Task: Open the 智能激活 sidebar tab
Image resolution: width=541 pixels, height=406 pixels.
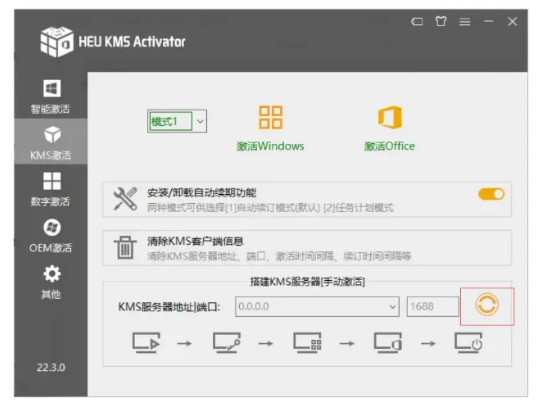Action: tap(51, 97)
